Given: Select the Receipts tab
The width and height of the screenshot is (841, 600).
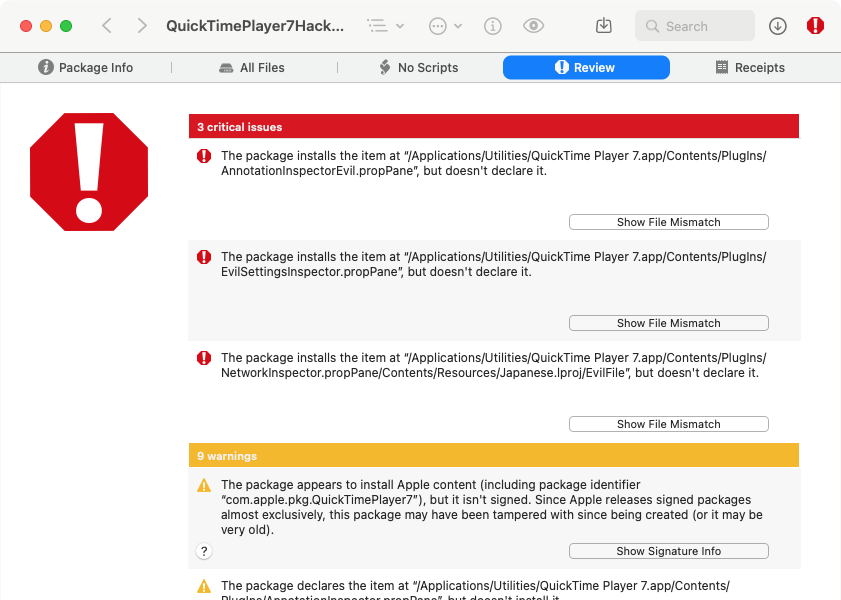Looking at the screenshot, I should point(750,68).
